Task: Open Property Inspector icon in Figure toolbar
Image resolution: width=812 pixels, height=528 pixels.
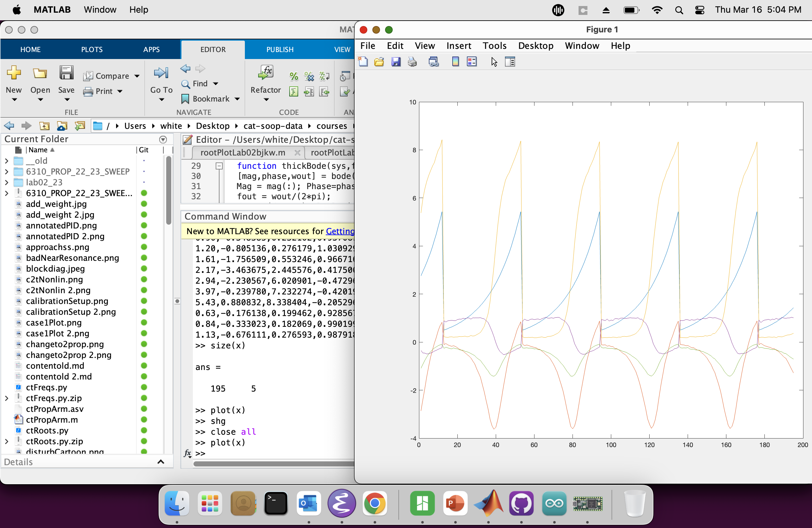Action: point(510,62)
